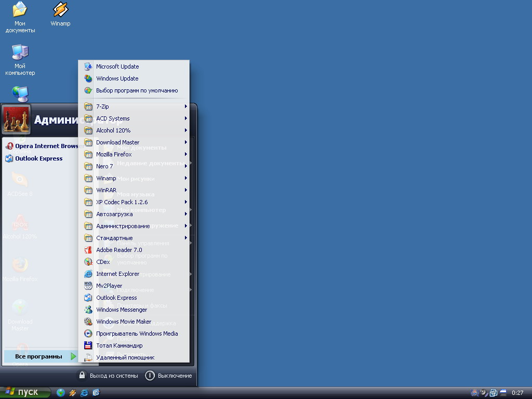
Task: Launch Winamp from its desktop icon
Action: pos(60,14)
